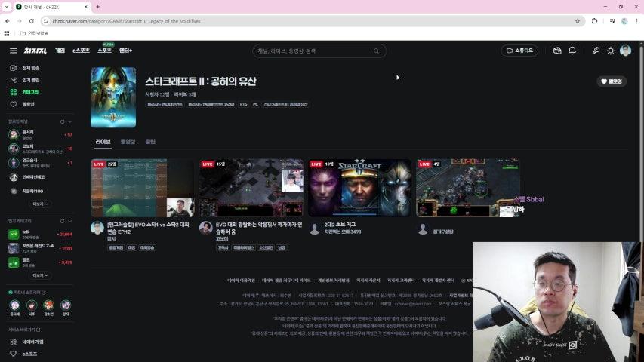Click the 스튜디오 button
This screenshot has width=644, height=362.
click(519, 51)
